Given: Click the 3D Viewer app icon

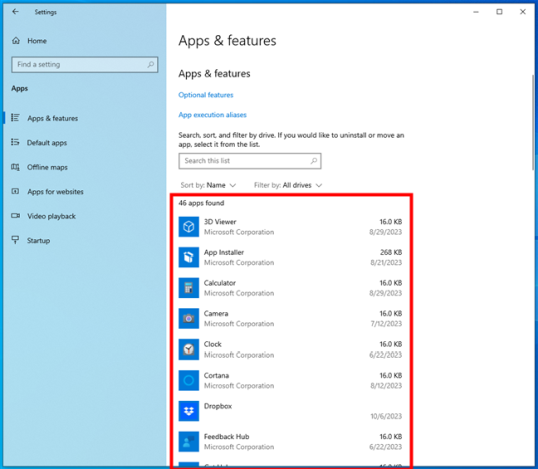Looking at the screenshot, I should [189, 227].
